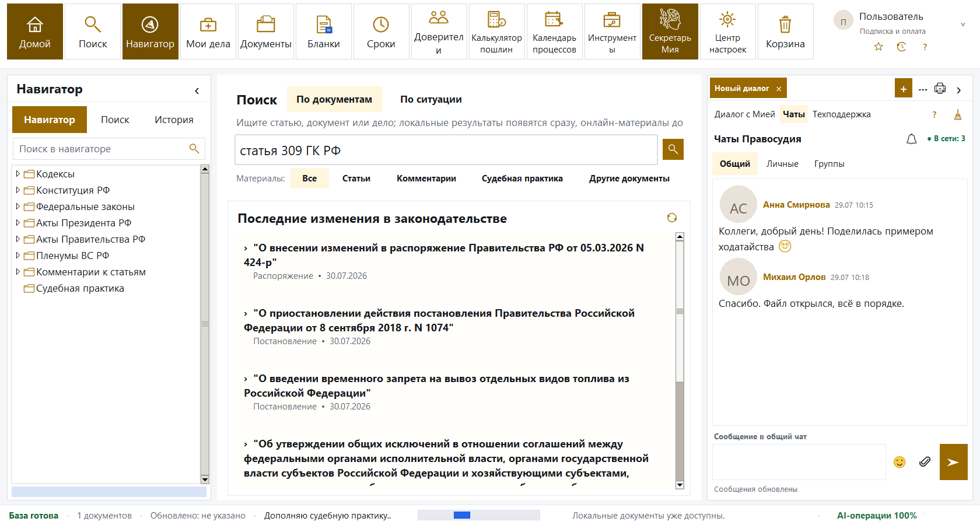This screenshot has height=525, width=980.
Task: Open the user account dropdown arrow
Action: [963, 24]
